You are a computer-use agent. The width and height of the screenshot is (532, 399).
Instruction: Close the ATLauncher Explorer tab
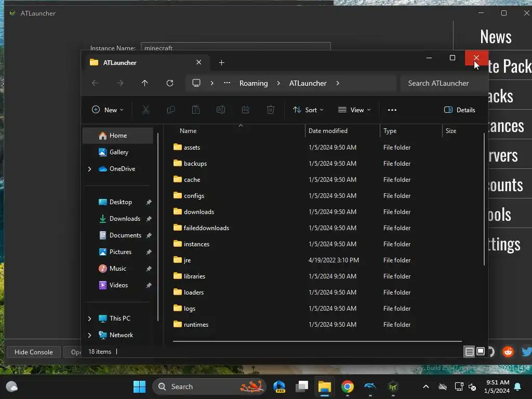click(x=199, y=62)
